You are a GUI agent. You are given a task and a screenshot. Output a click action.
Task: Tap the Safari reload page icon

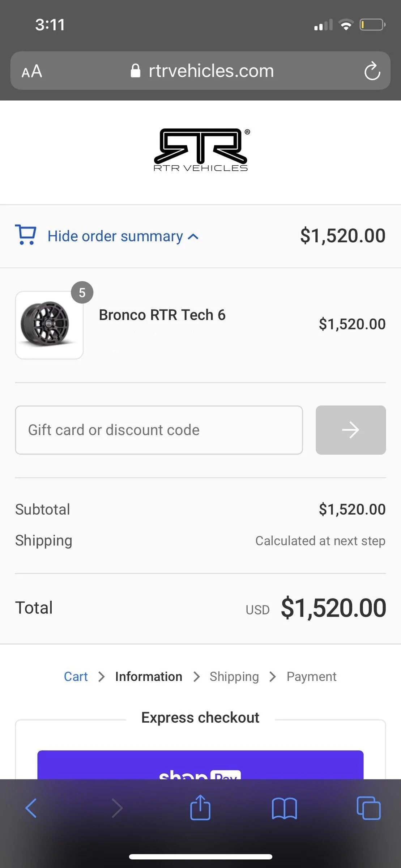coord(372,71)
